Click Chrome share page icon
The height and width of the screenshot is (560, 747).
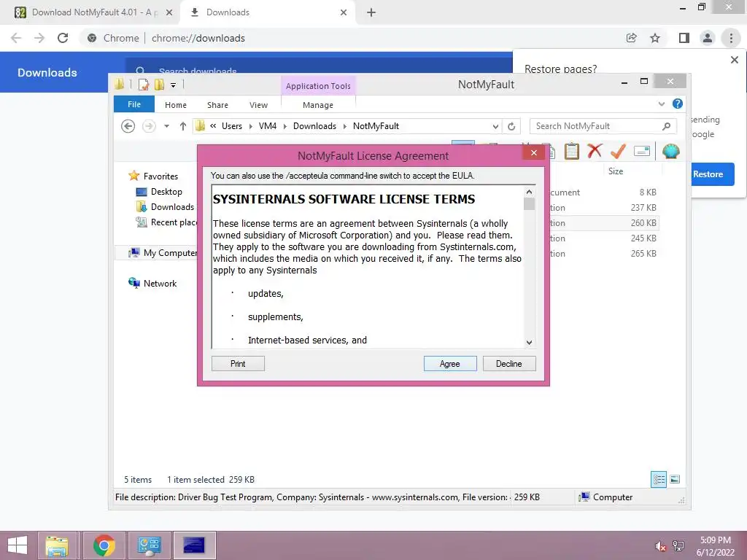[631, 38]
